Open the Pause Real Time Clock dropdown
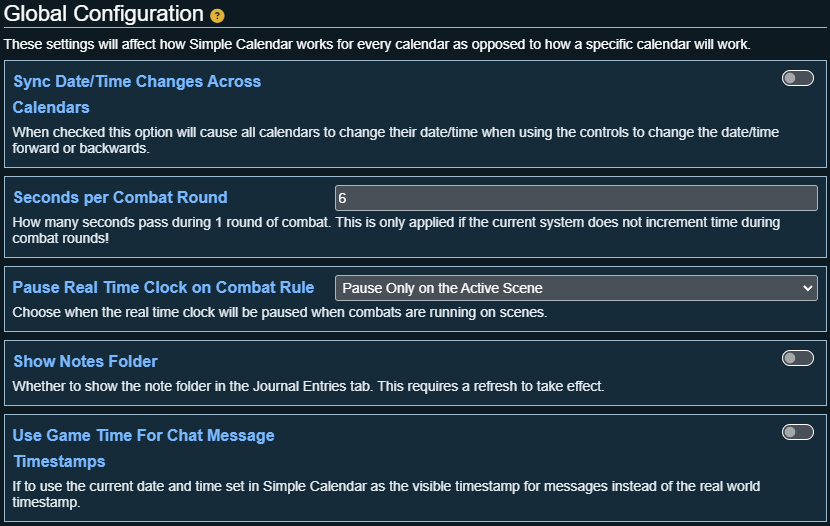This screenshot has height=526, width=830. tap(575, 288)
